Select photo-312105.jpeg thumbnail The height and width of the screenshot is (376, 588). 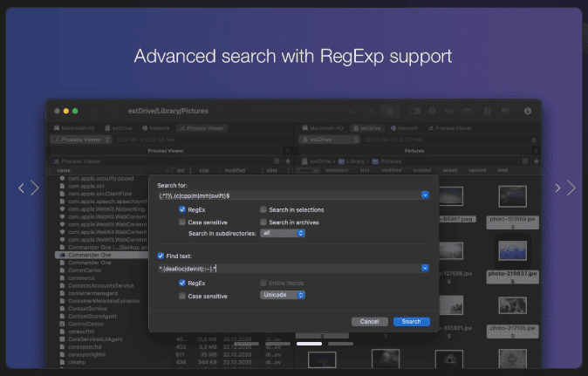pos(512,305)
